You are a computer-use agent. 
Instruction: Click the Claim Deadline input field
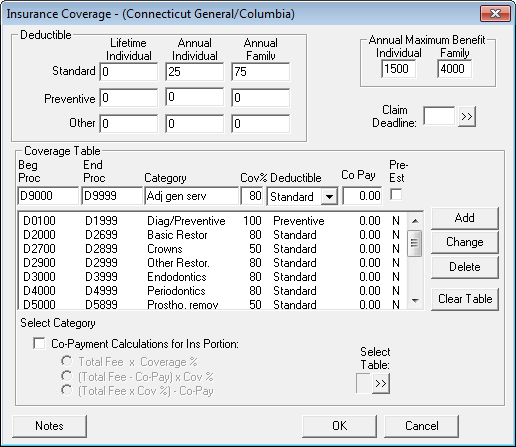439,116
